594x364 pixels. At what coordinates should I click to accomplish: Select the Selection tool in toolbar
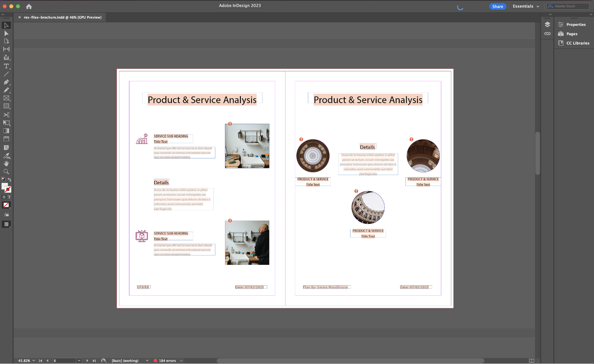6,25
